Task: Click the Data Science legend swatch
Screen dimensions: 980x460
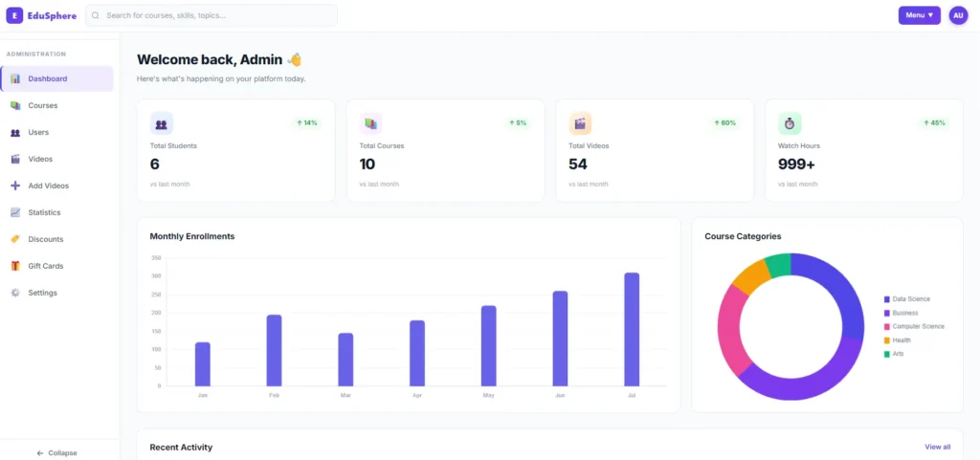Action: tap(887, 299)
